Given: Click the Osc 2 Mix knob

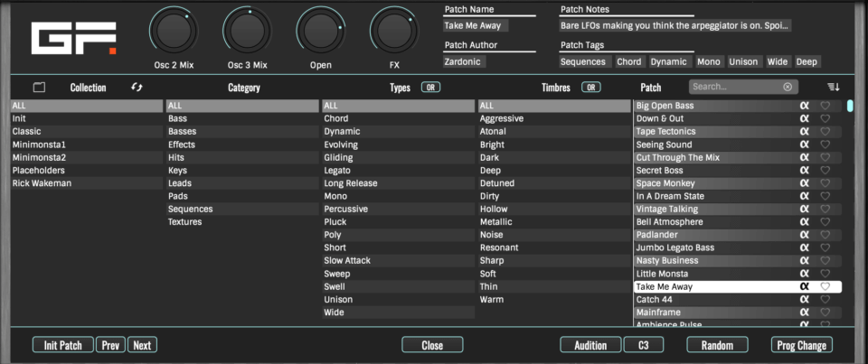Looking at the screenshot, I should coord(172,33).
